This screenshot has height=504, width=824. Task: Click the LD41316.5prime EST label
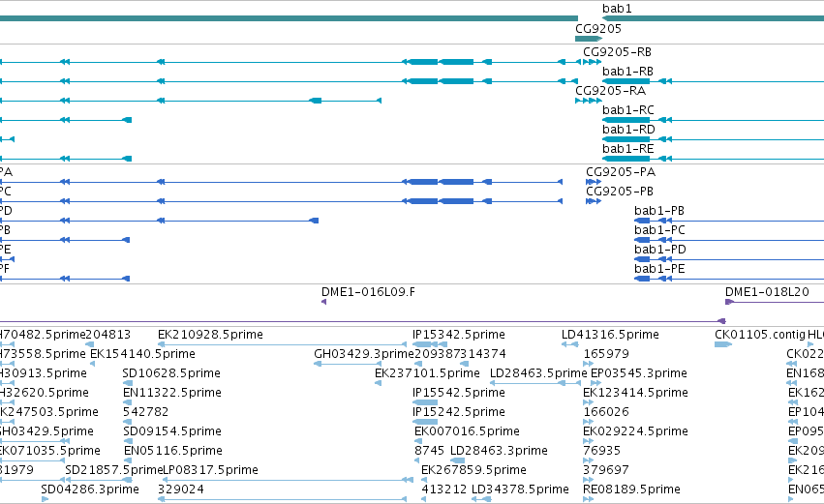(610, 335)
